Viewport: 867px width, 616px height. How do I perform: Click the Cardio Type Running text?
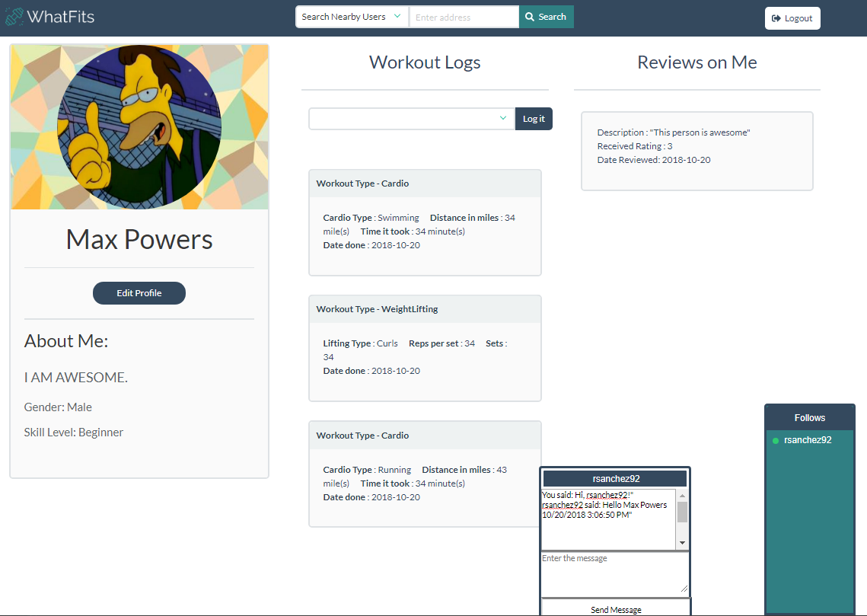(x=367, y=470)
